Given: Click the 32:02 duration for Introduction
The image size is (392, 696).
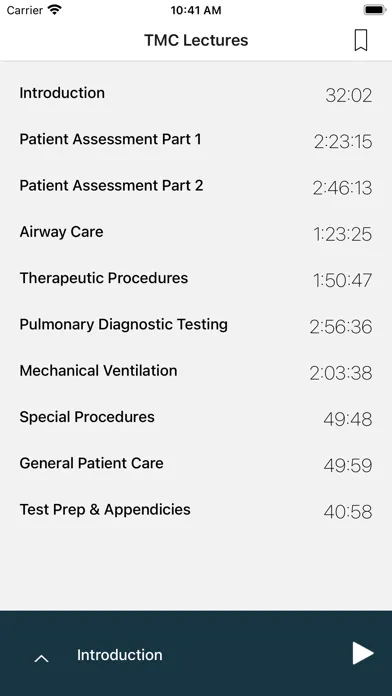Looking at the screenshot, I should coord(348,95).
